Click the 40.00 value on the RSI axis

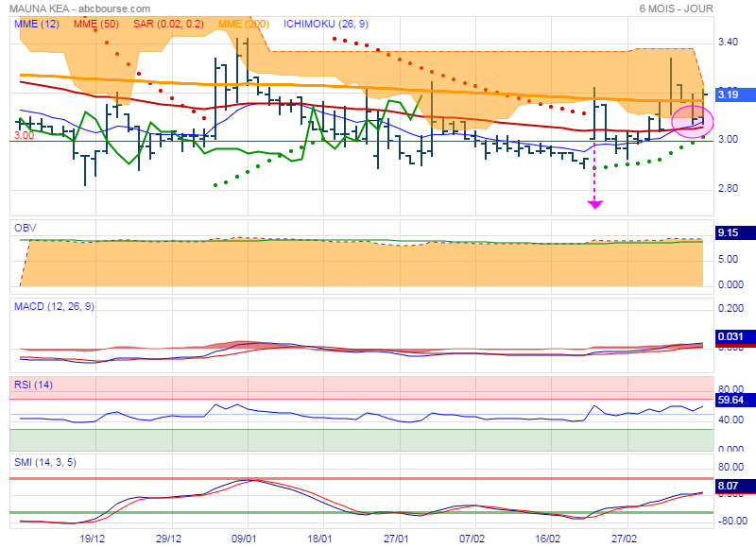[730, 420]
